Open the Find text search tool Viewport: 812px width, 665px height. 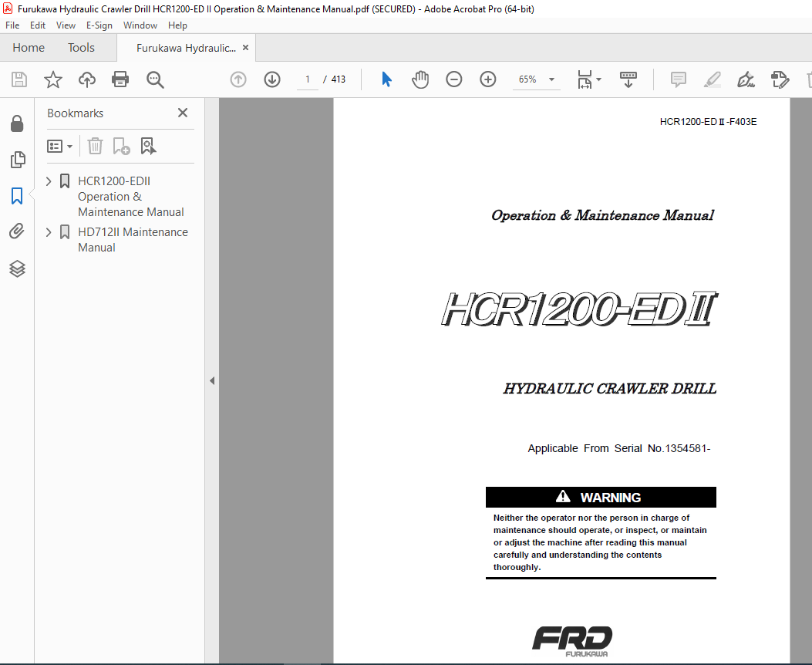tap(155, 79)
